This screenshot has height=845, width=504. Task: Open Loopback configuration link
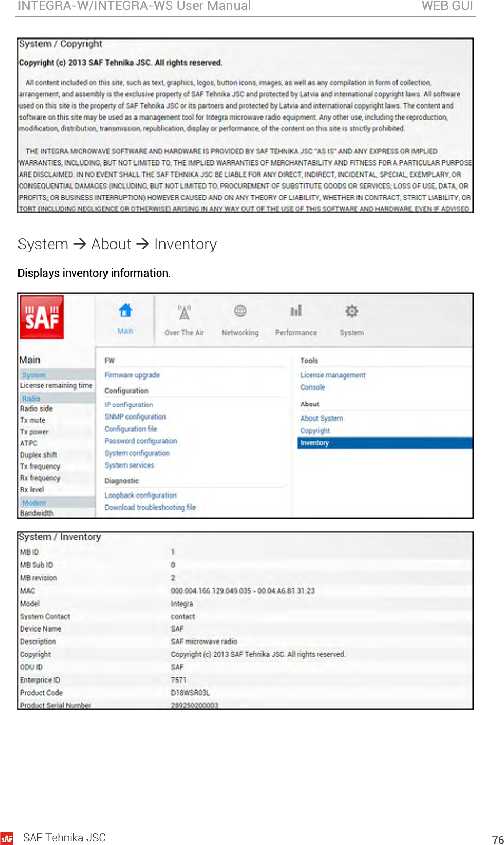(140, 495)
